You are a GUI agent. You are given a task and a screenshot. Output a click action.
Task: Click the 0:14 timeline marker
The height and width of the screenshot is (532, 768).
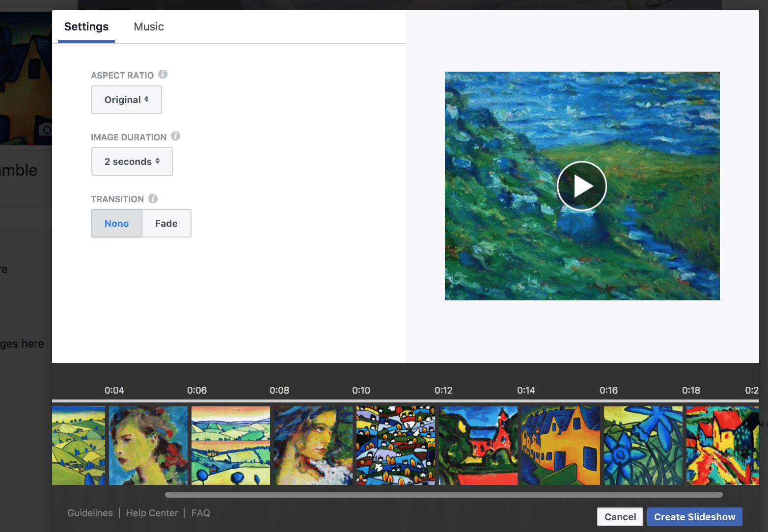[526, 390]
